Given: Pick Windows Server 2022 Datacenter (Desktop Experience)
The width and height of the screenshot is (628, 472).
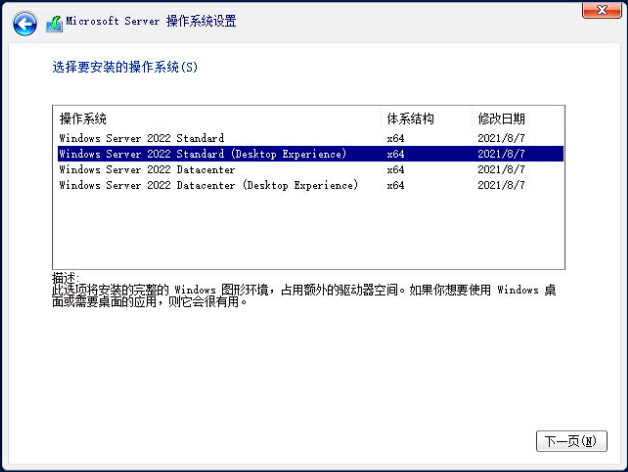Looking at the screenshot, I should (208, 186).
